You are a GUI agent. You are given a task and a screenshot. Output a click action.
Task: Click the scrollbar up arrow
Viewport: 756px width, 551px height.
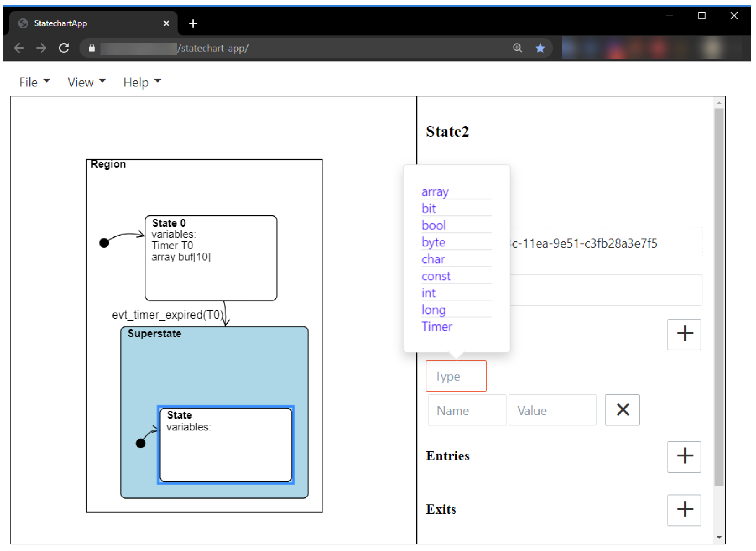coord(719,103)
